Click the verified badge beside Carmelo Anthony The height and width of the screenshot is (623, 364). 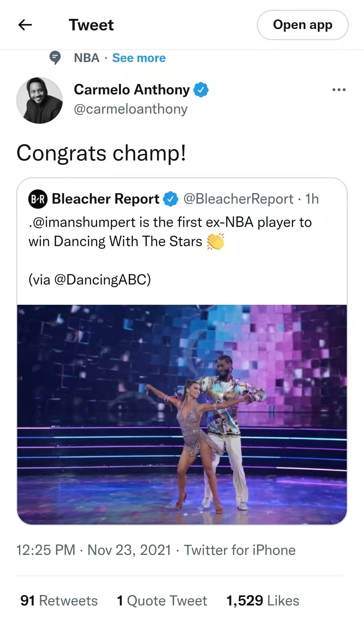click(201, 90)
